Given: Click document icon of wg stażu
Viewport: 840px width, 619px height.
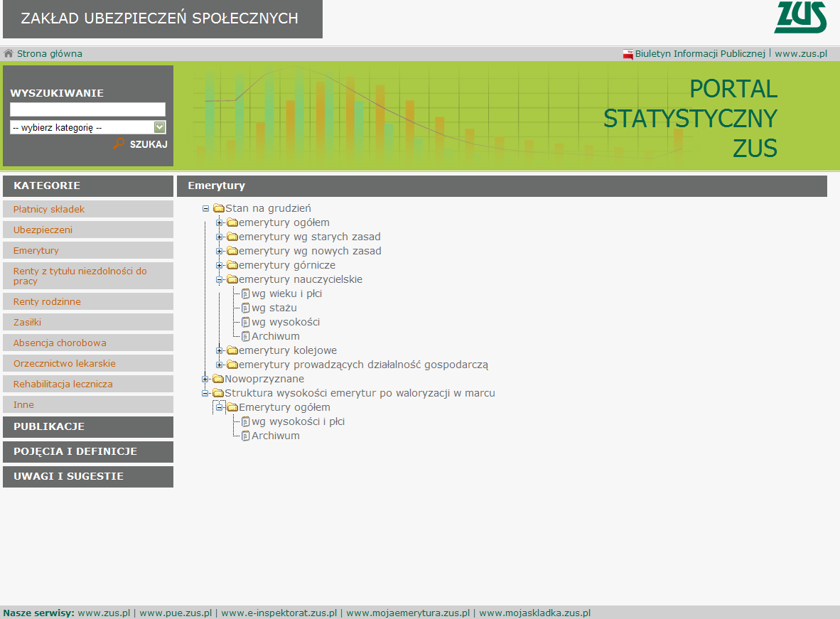Looking at the screenshot, I should click(x=245, y=308).
